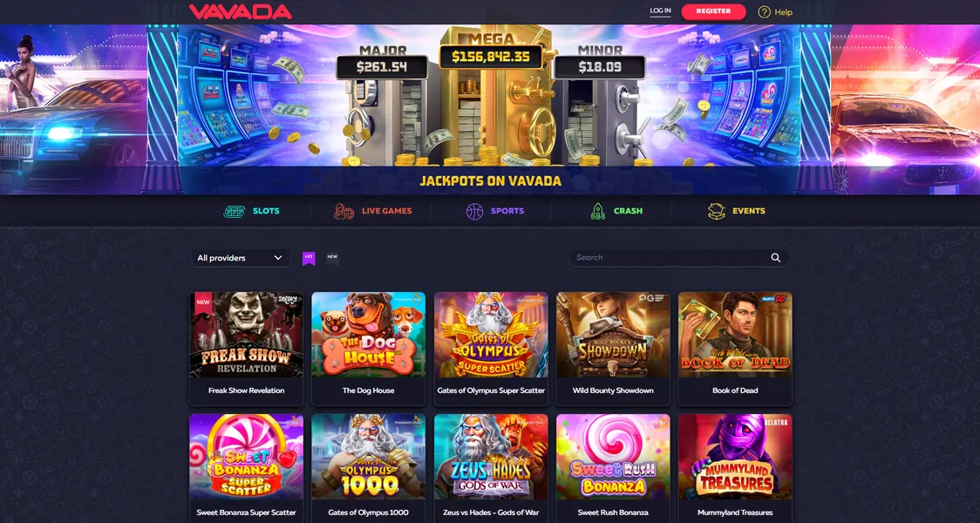
Task: Click the magnifying glass search icon
Action: [776, 257]
